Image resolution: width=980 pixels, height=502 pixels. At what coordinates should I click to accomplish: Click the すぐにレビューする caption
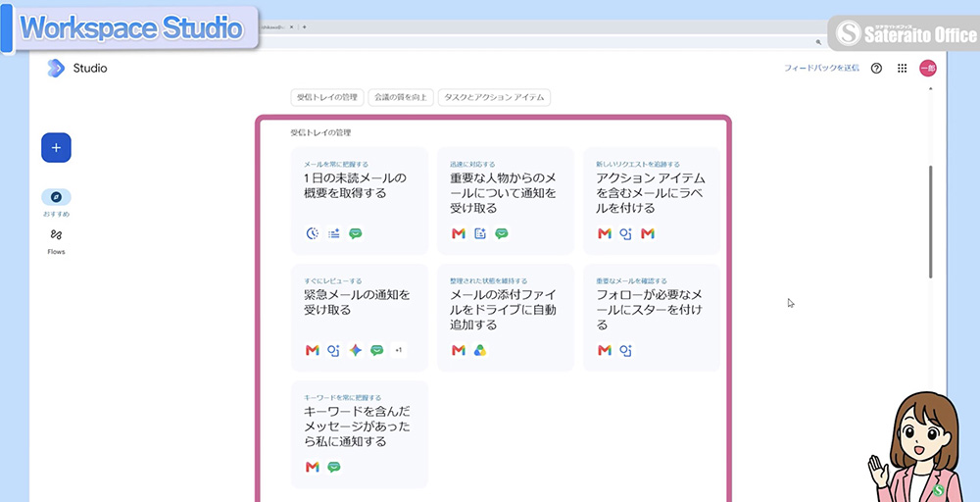(x=332, y=281)
